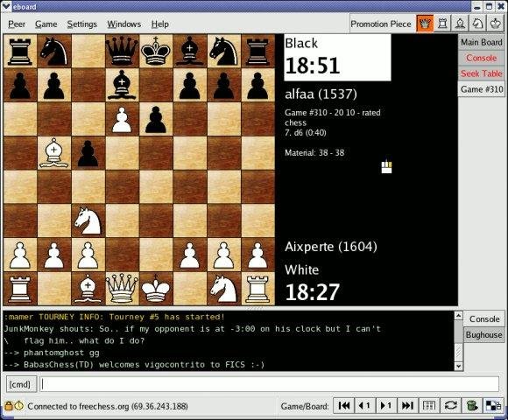
Task: Open the Bughouse console tab
Action: (x=484, y=334)
